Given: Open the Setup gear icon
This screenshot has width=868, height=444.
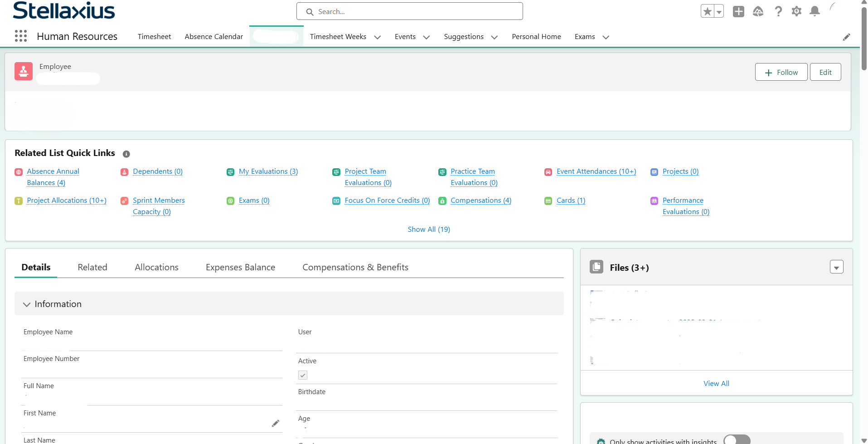Looking at the screenshot, I should coord(796,11).
